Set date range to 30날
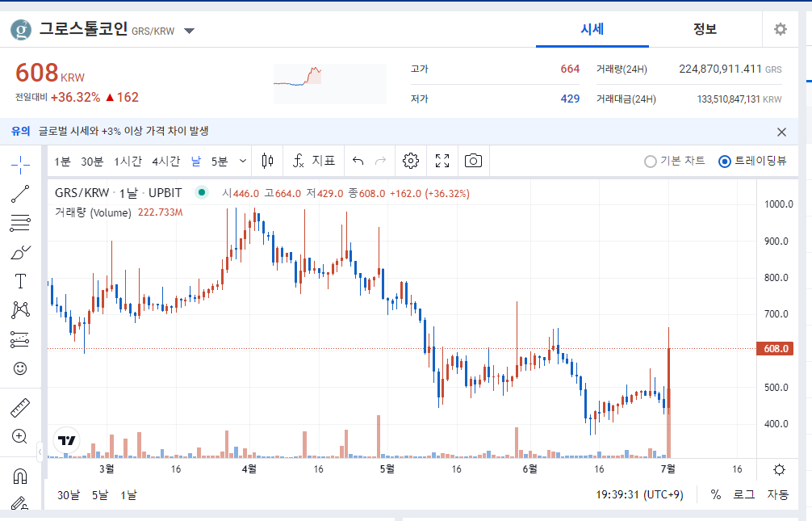The width and height of the screenshot is (812, 521). click(69, 495)
